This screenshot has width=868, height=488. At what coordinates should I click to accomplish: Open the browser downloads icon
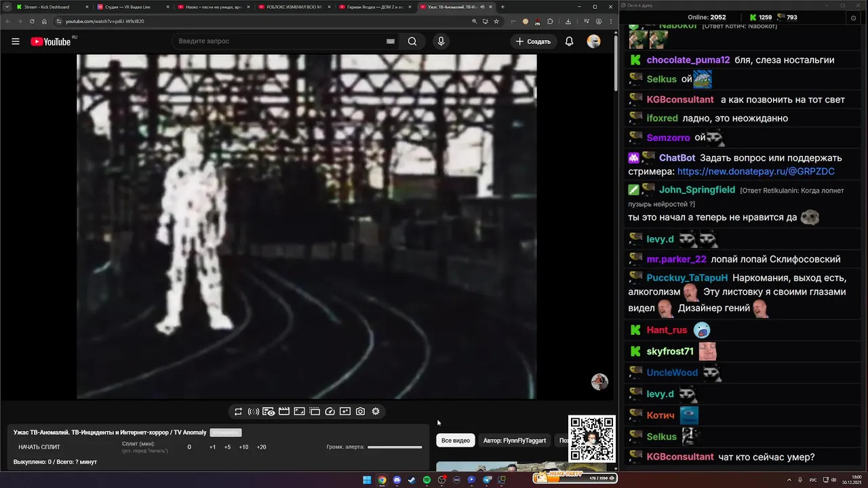(x=568, y=21)
